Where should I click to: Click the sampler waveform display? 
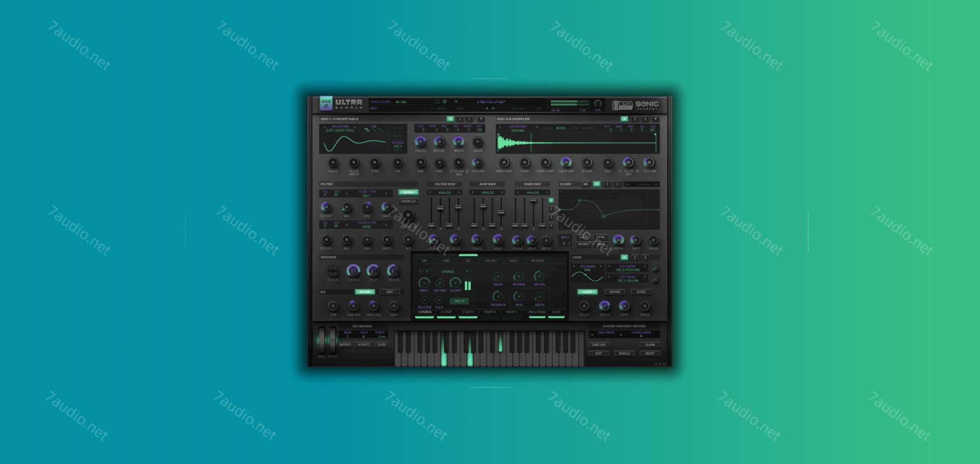(577, 142)
